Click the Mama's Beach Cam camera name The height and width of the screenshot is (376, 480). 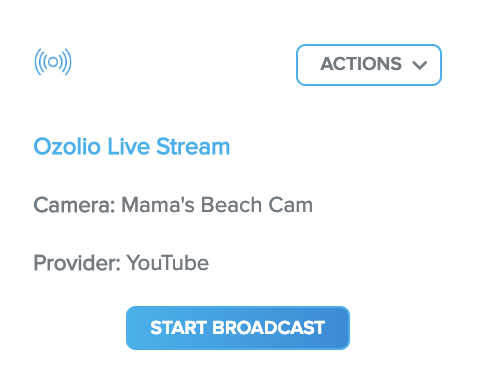coord(217,205)
